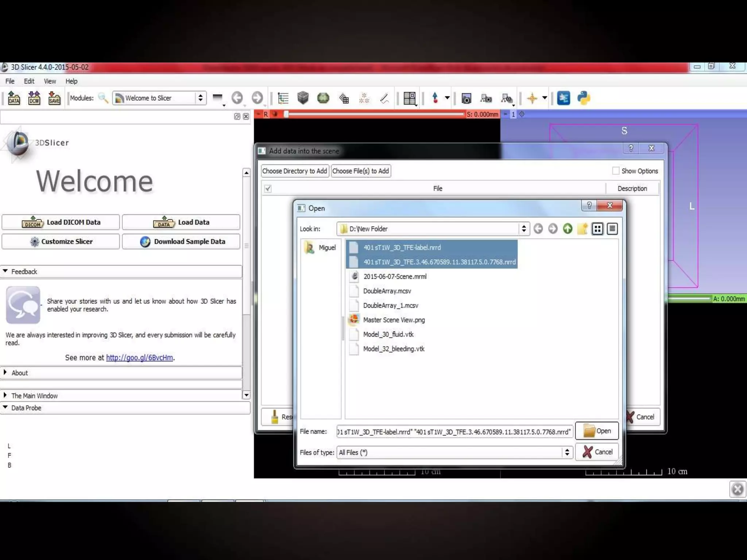Click the crosshair toolbar icon
The width and height of the screenshot is (747, 560).
click(532, 98)
